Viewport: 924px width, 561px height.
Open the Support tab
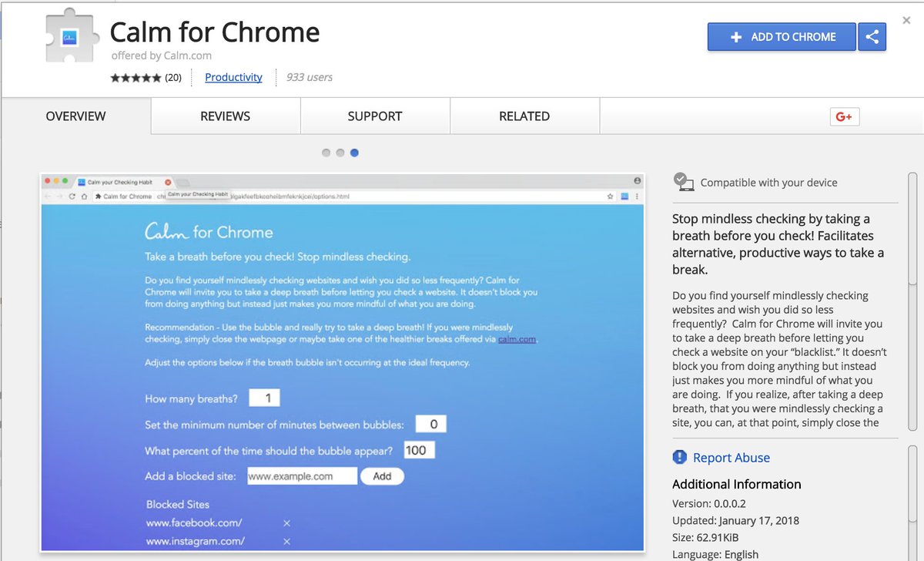375,116
